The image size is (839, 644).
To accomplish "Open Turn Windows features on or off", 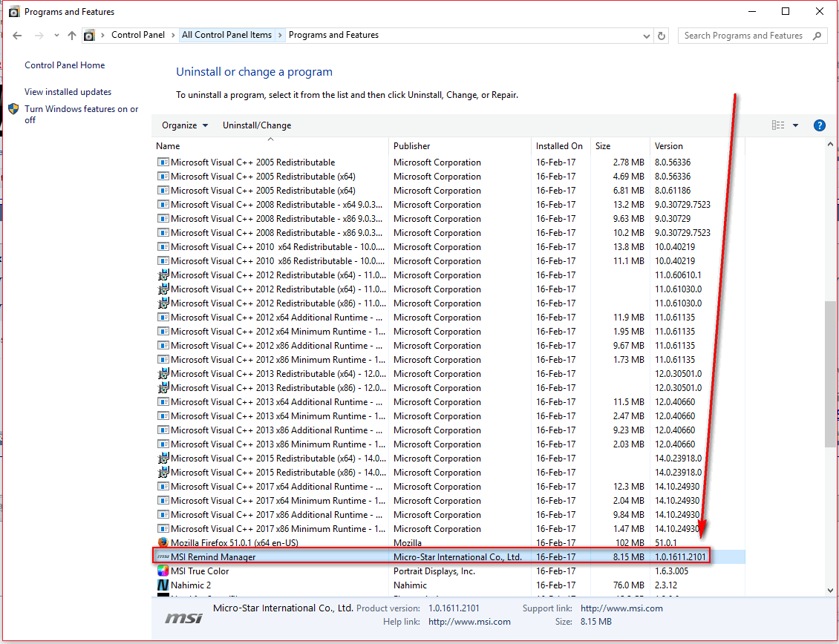I will [x=82, y=114].
